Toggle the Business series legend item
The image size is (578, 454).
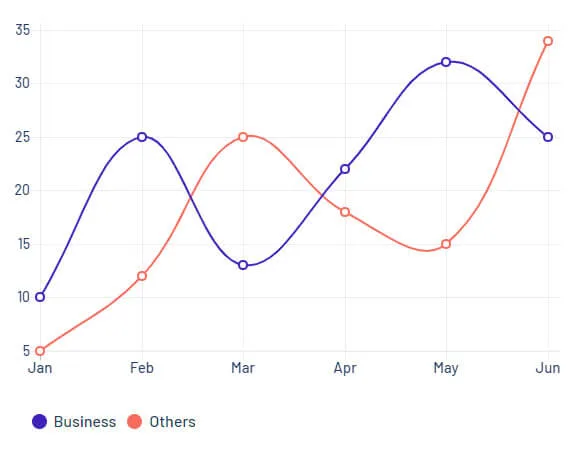74,422
